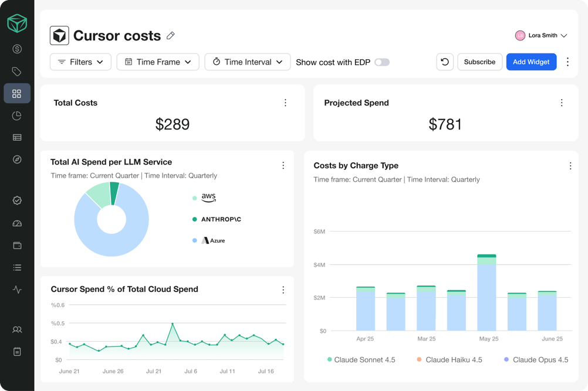Viewport: 588px width, 391px height.
Task: Click the Apr 25 axis label
Action: [365, 339]
